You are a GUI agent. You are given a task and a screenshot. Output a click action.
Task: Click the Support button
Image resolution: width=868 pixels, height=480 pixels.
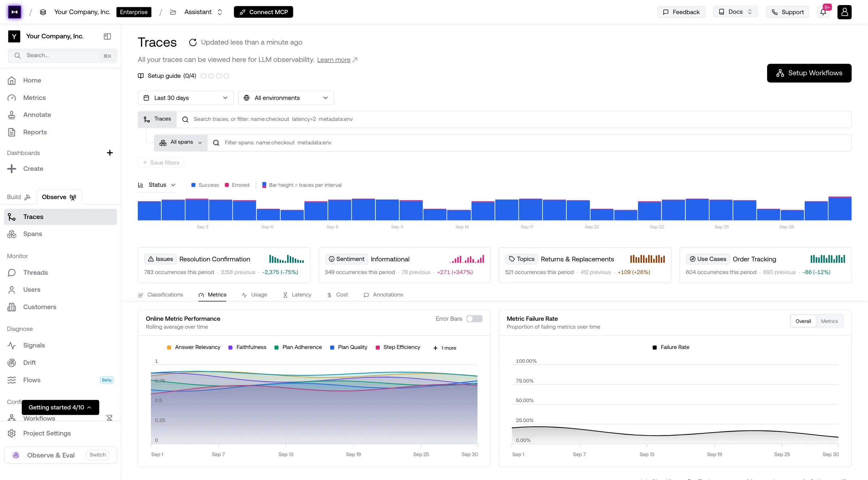point(787,12)
